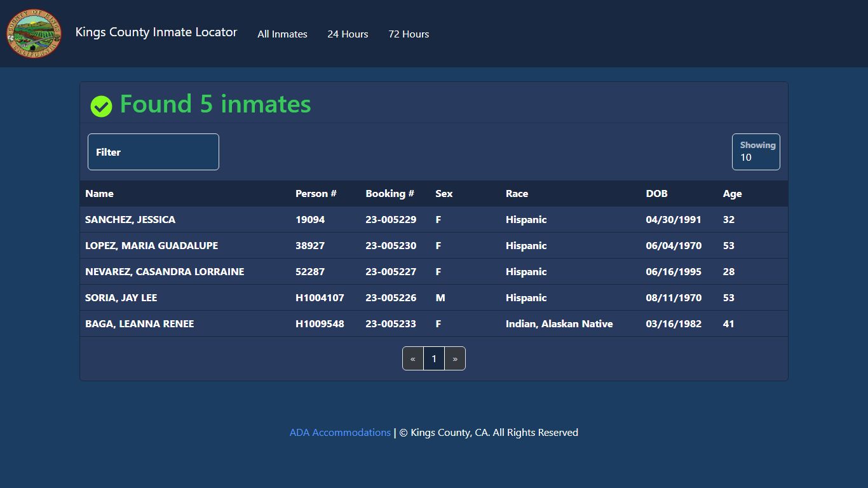The image size is (868, 488).
Task: Focus the Filter input field
Action: point(153,152)
